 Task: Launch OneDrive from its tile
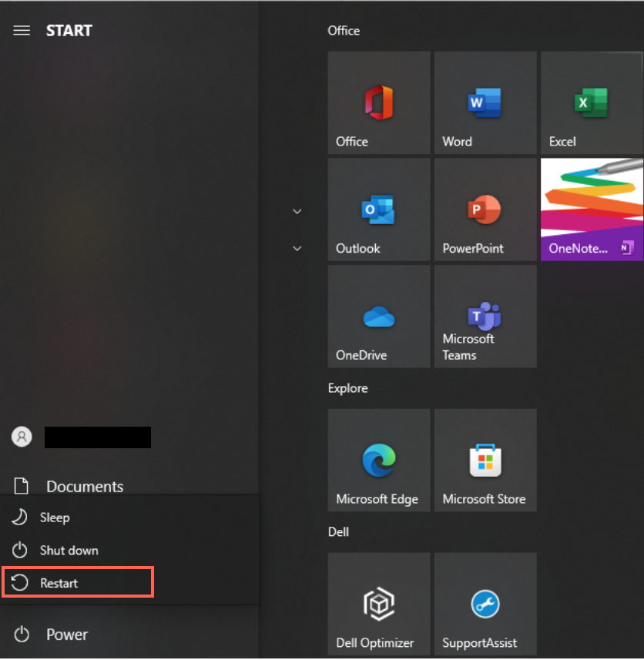coord(379,316)
